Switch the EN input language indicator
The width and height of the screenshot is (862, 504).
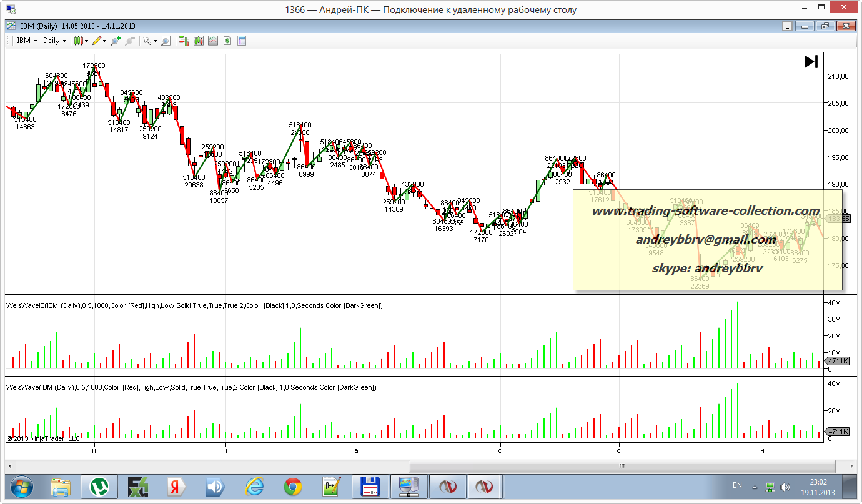tap(737, 486)
